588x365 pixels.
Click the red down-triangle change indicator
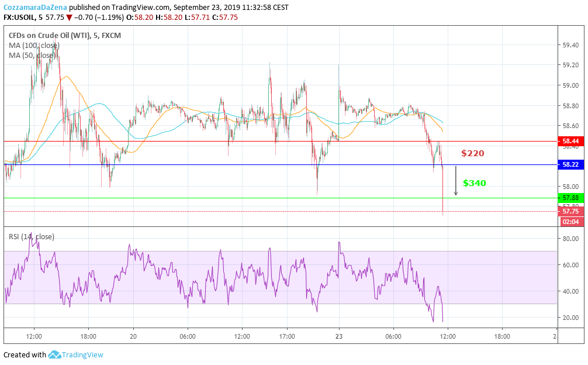(x=69, y=18)
